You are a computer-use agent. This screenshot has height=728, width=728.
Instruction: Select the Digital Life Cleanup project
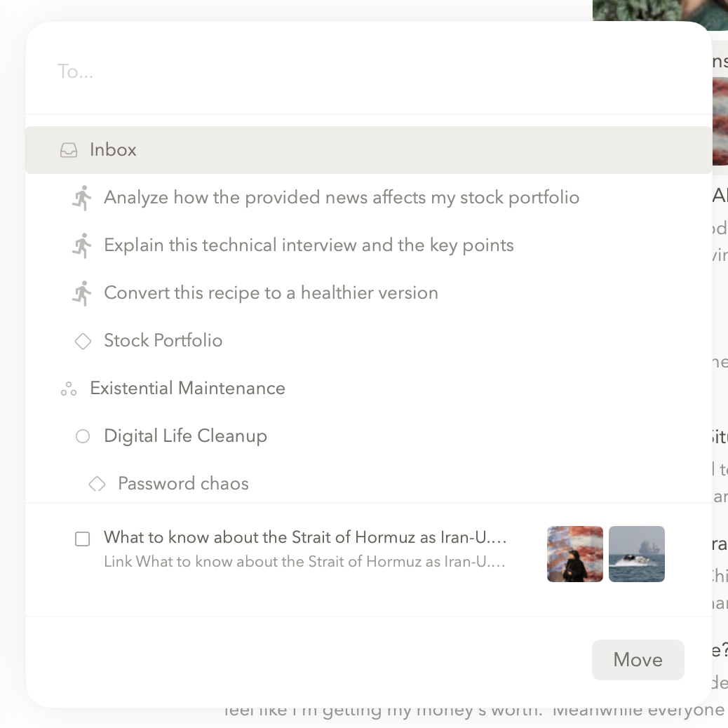(185, 436)
